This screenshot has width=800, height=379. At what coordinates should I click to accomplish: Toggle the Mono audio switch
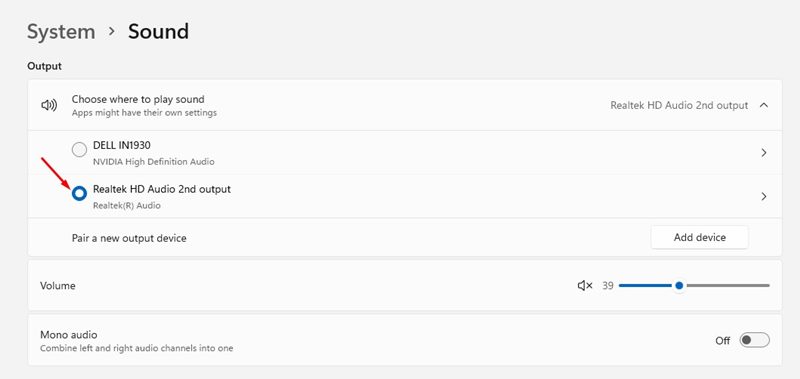coord(755,340)
